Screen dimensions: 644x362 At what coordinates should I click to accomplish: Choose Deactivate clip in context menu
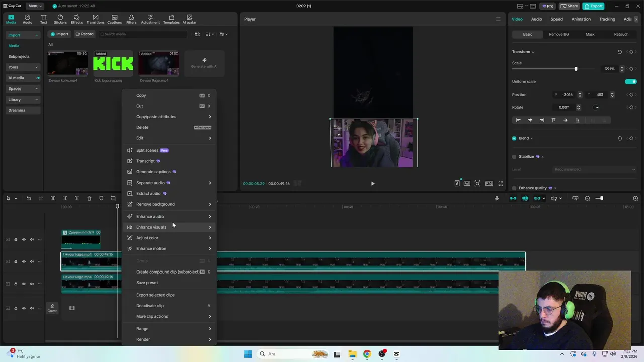(x=170, y=306)
